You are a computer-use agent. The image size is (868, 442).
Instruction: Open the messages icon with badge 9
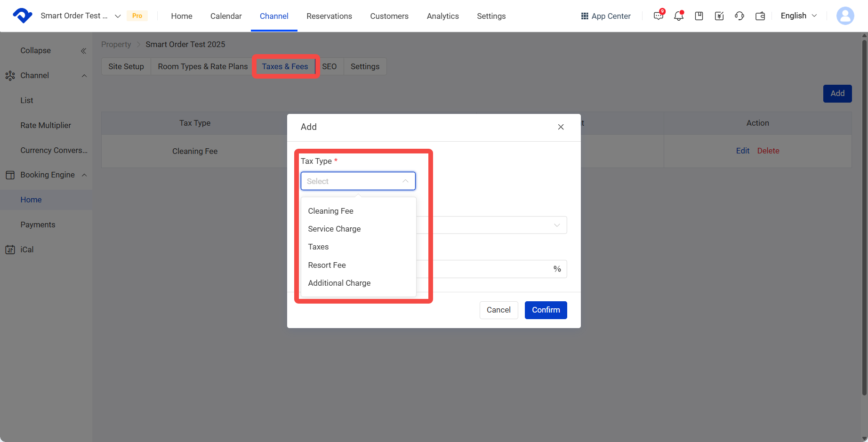coord(658,16)
